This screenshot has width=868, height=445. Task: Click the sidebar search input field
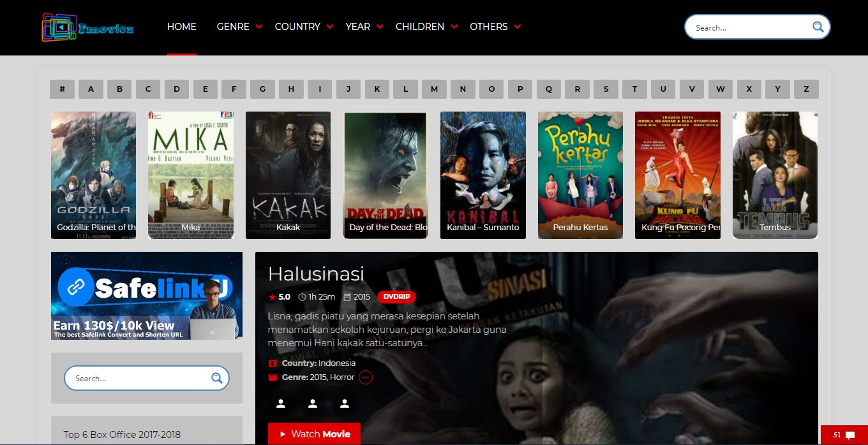point(139,378)
